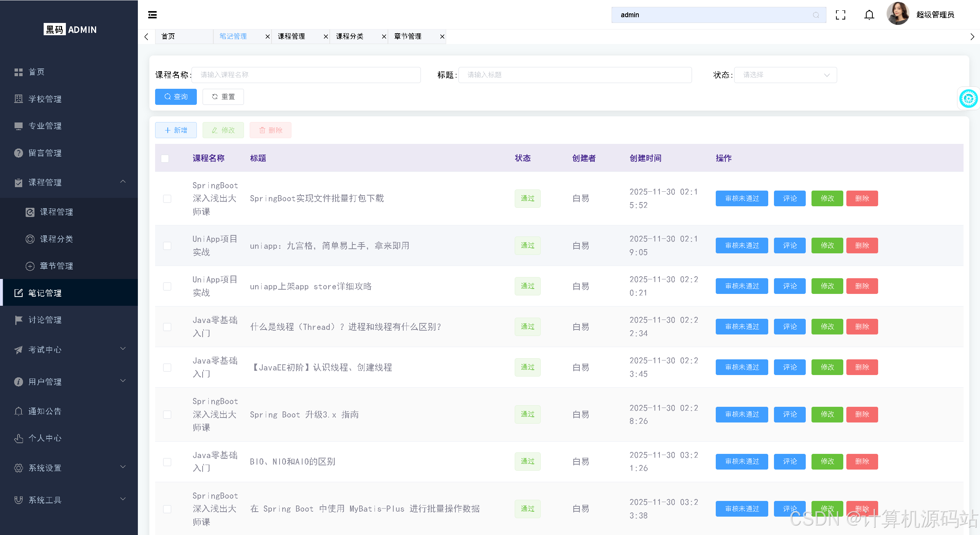980x535 pixels.
Task: Click the super administrator avatar photo
Action: pos(897,14)
